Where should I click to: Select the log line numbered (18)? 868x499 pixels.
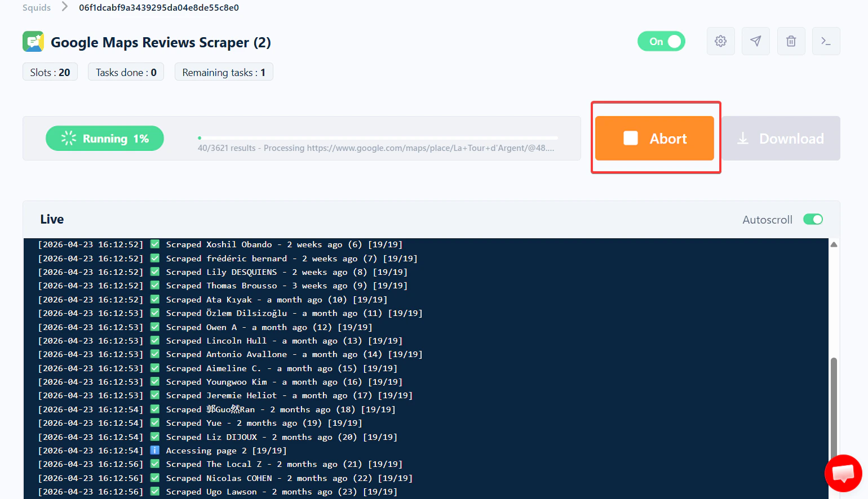tap(216, 409)
